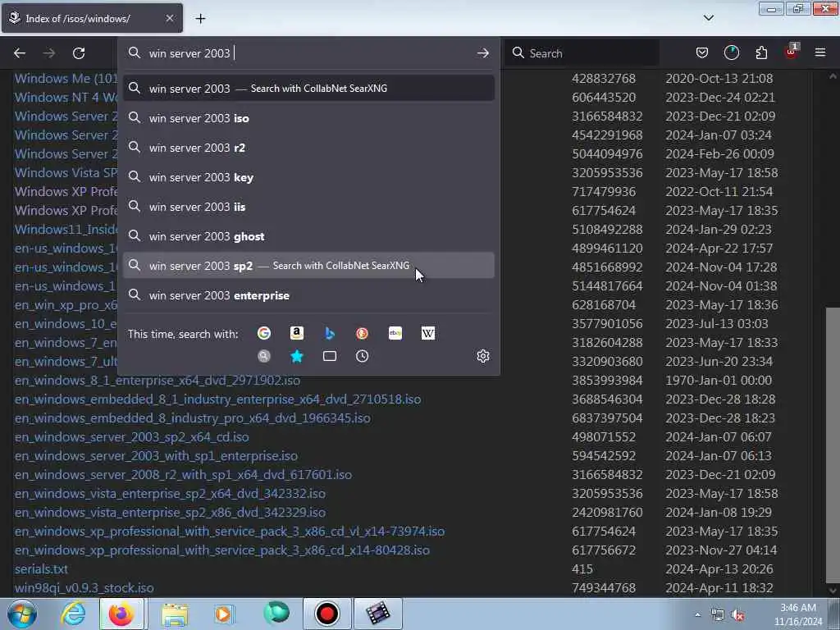Screen dimensions: 840x630
Task: Close the Index of /isos/windows/ tab
Action: pyautogui.click(x=169, y=18)
